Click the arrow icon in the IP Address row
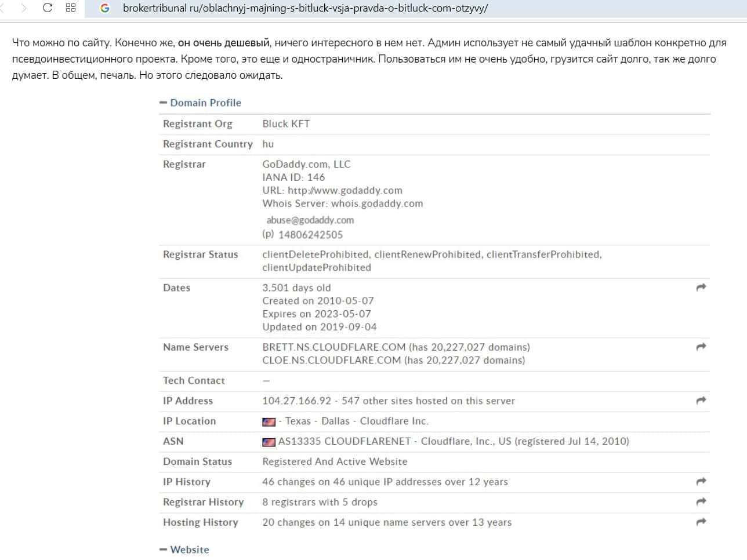The height and width of the screenshot is (560, 747). (x=701, y=401)
